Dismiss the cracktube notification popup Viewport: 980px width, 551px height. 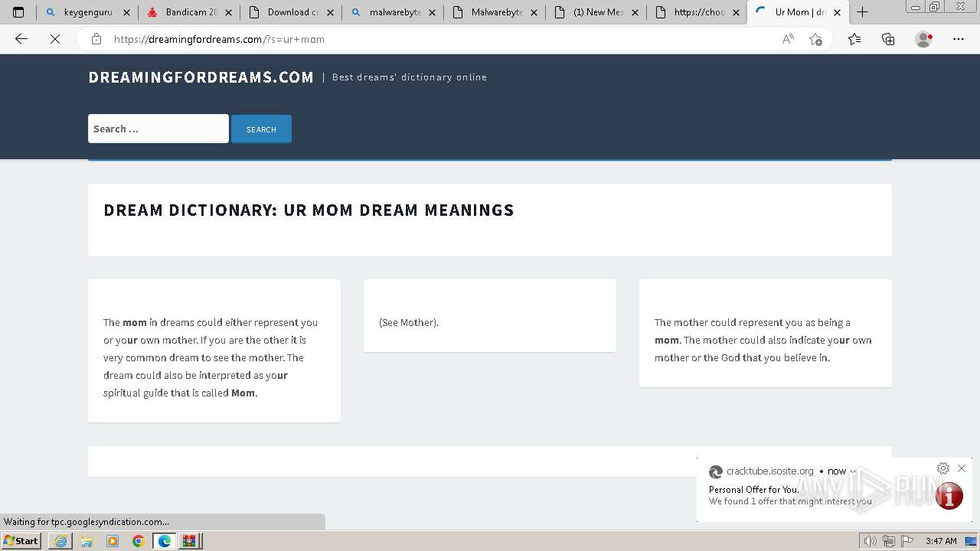point(962,468)
